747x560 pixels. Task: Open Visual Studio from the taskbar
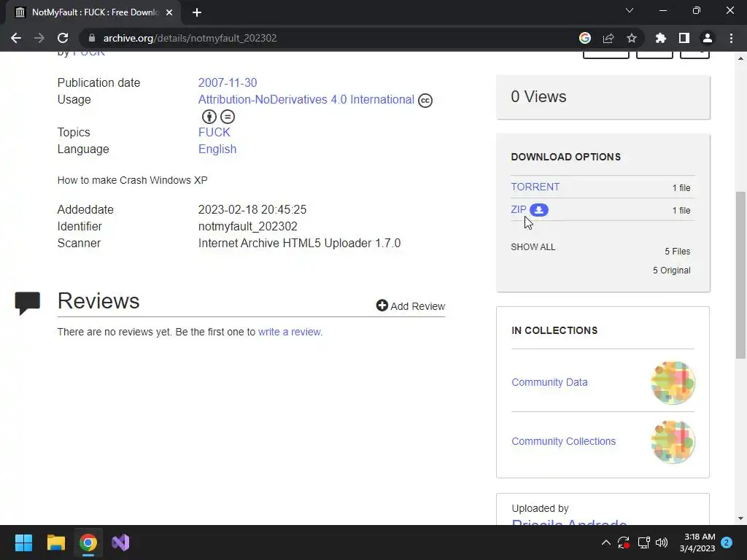click(x=120, y=542)
